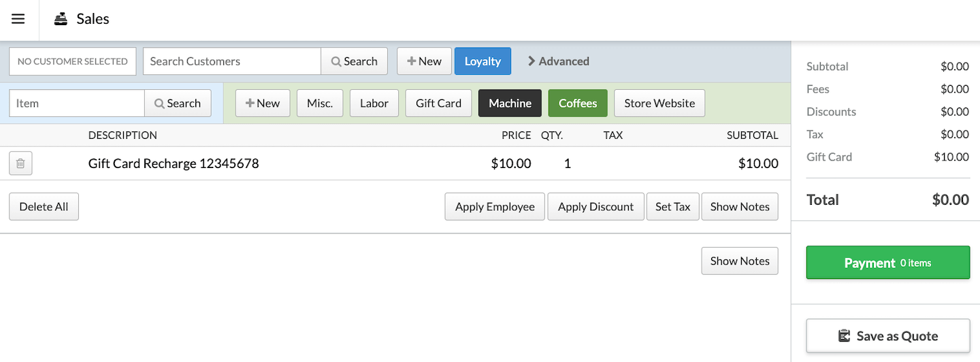980x362 pixels.
Task: Select the Machine quick category
Action: (510, 103)
